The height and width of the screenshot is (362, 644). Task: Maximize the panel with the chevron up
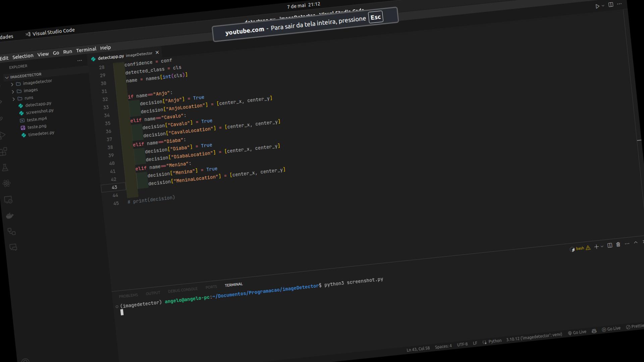point(636,242)
